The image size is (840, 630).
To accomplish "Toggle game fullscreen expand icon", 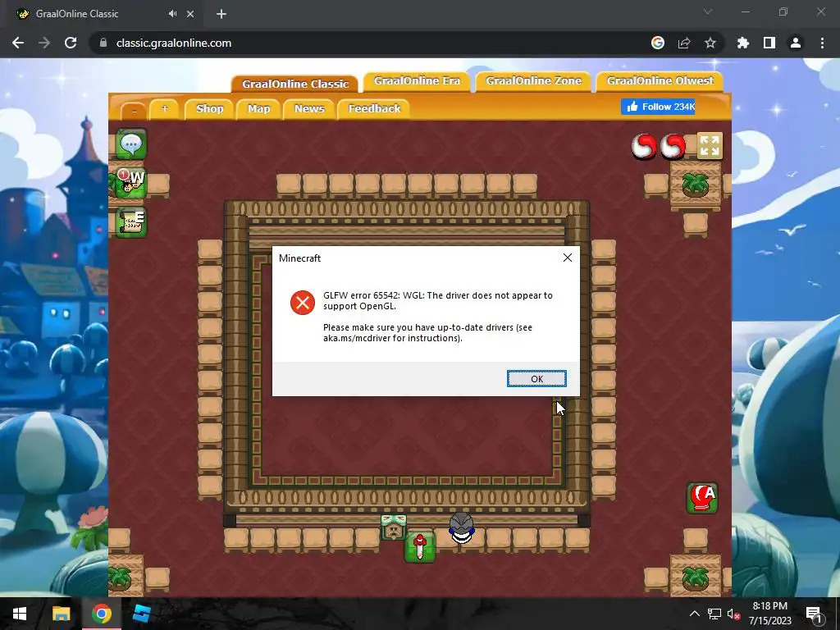I will pos(710,146).
